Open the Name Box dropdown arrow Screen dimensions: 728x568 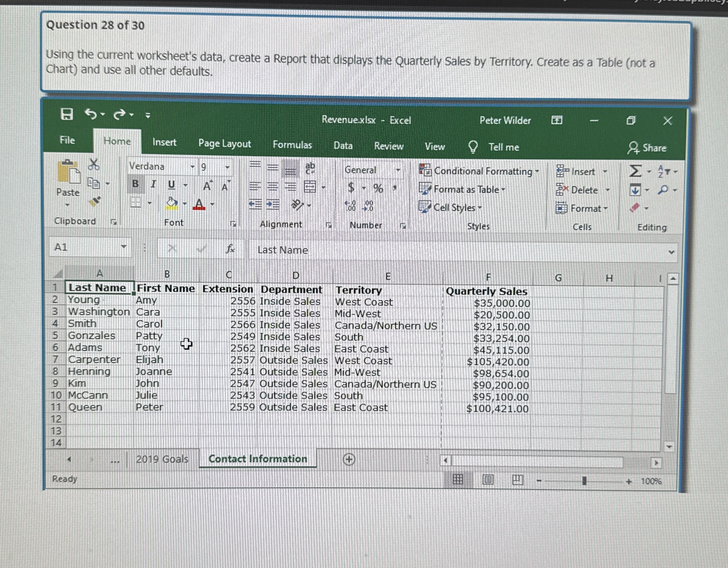(124, 247)
